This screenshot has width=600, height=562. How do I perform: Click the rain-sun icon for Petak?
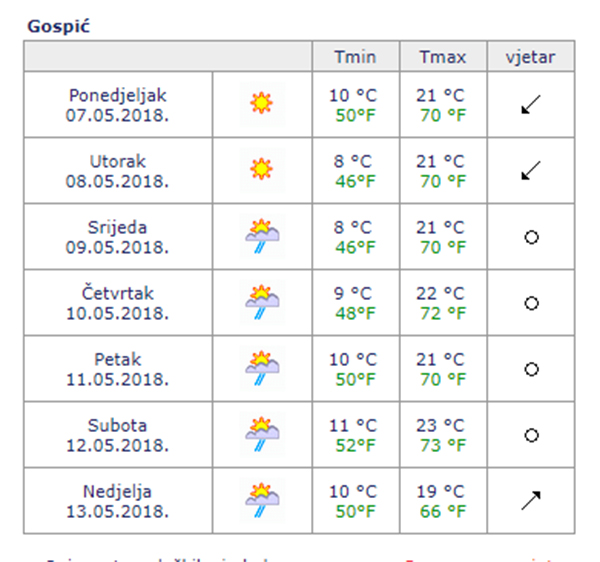262,366
